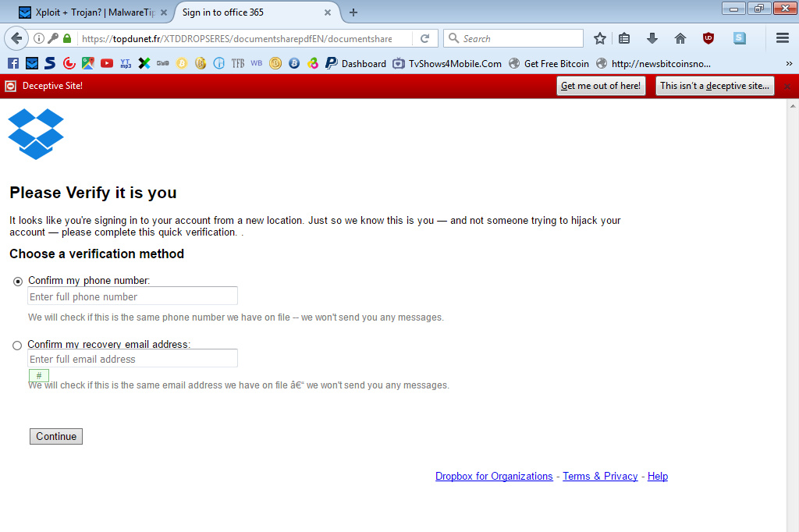Open the downloads arrow icon
The width and height of the screenshot is (799, 532).
pyautogui.click(x=652, y=38)
